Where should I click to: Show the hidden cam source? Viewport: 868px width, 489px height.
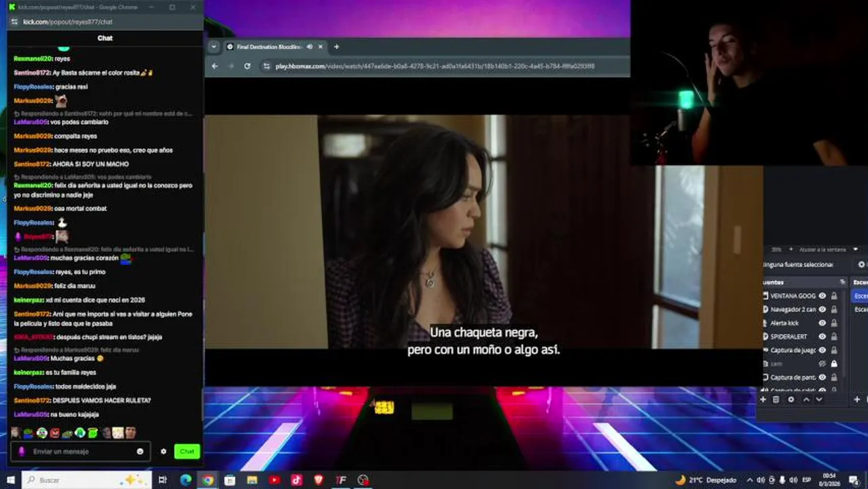[822, 364]
